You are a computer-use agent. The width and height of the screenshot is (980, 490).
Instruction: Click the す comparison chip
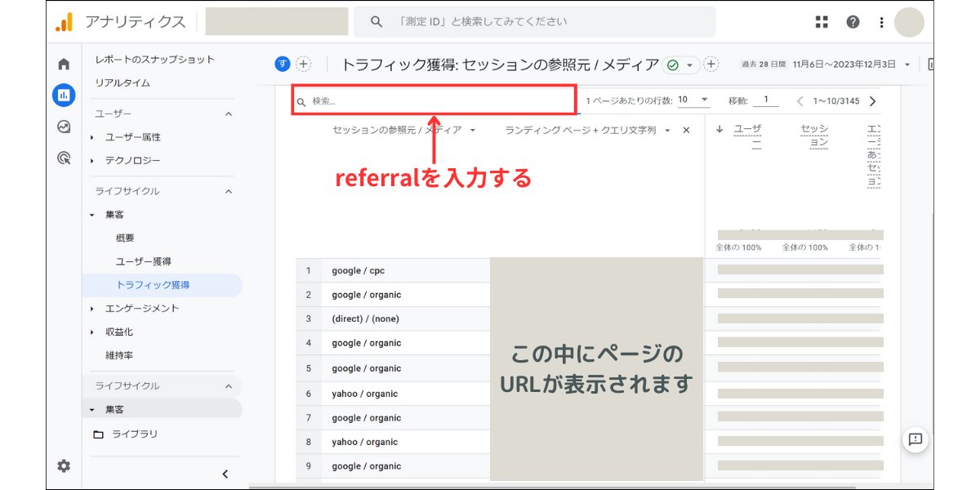283,64
